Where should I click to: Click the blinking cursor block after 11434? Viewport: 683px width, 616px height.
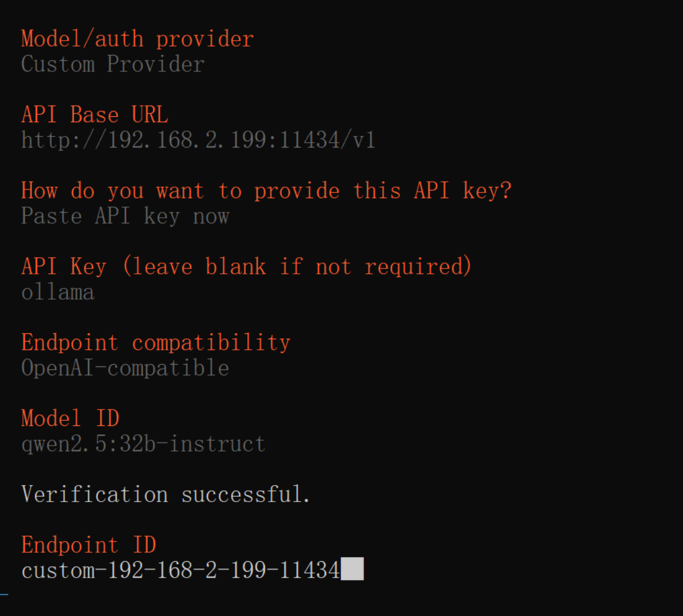point(352,569)
